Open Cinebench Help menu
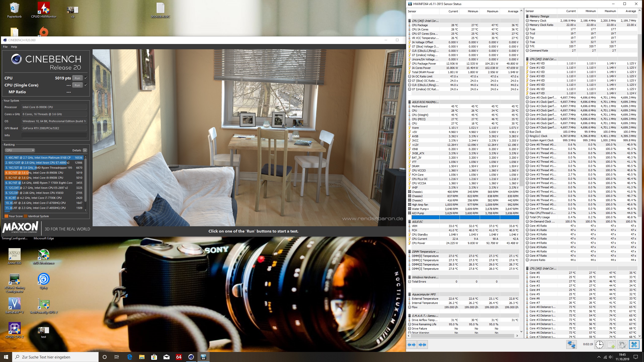Viewport: 644px width, 362px height. click(14, 47)
